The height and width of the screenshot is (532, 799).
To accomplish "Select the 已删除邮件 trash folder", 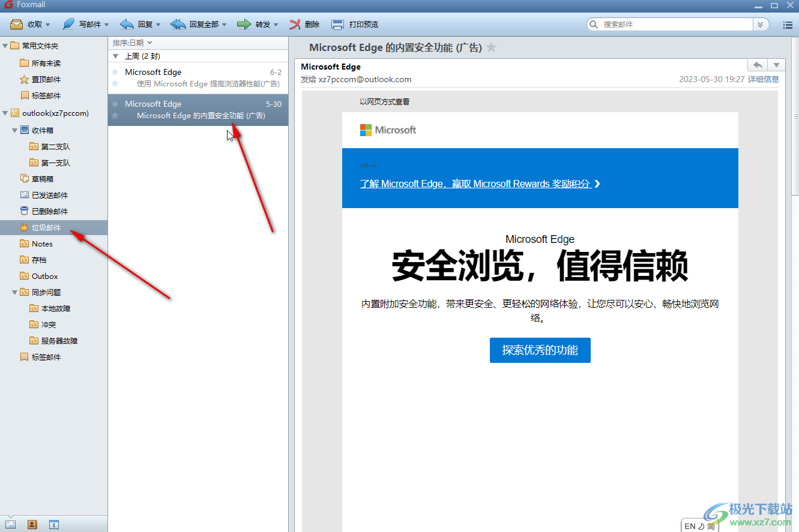I will click(50, 211).
